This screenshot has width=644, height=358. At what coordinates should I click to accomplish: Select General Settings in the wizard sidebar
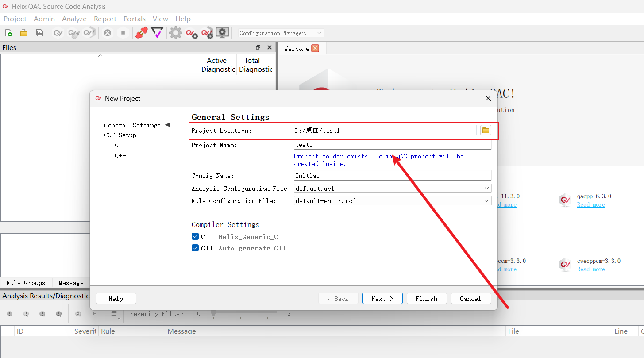132,125
